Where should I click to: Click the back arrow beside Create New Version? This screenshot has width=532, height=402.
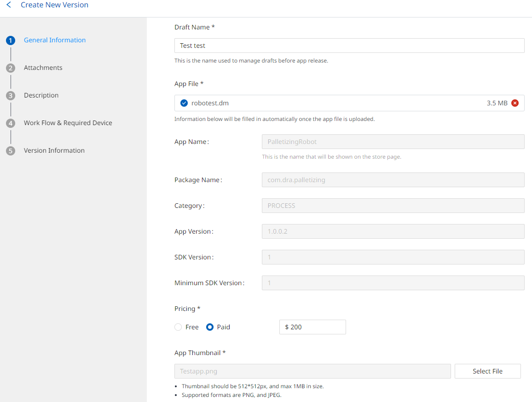pos(9,5)
